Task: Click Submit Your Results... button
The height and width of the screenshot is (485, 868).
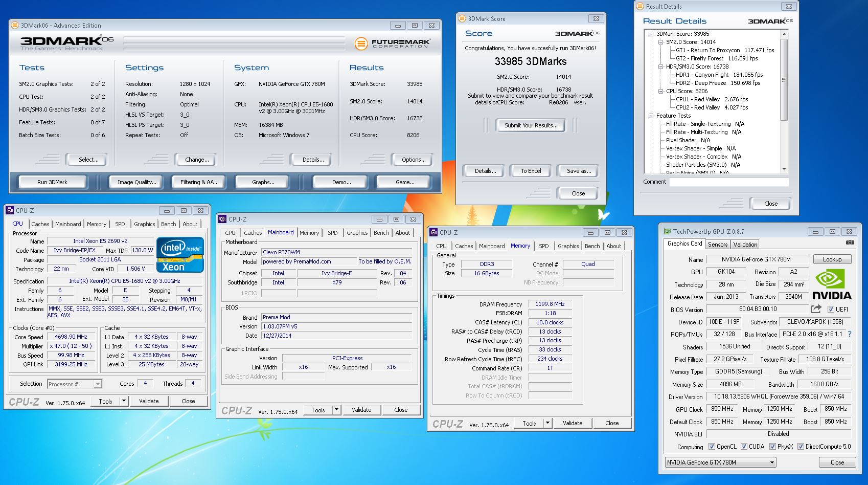Action: (531, 125)
